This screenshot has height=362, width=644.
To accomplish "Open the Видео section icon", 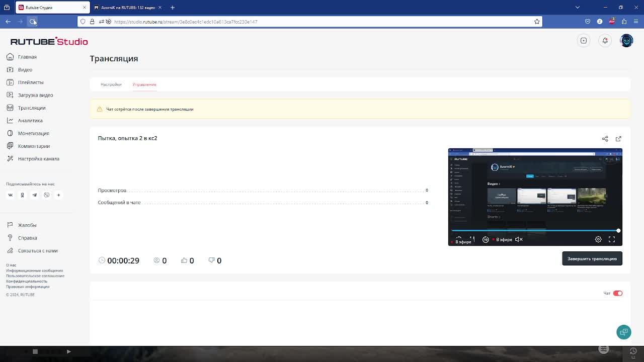I will 10,69.
